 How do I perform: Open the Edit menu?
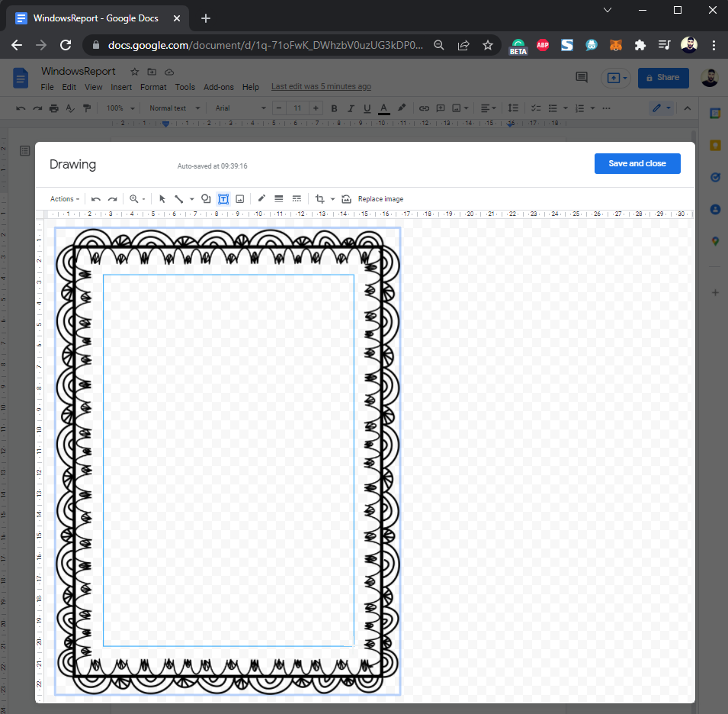click(x=69, y=87)
